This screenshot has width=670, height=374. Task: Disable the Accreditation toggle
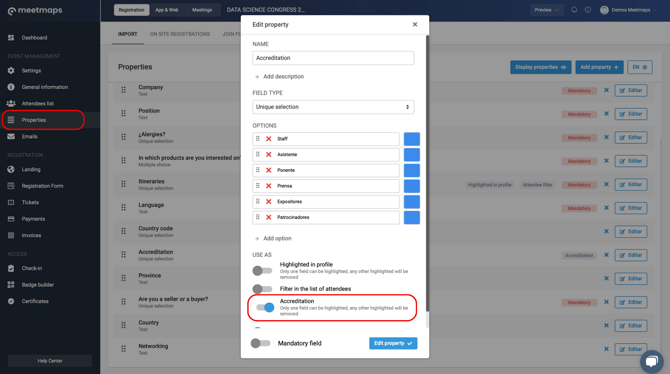point(265,307)
